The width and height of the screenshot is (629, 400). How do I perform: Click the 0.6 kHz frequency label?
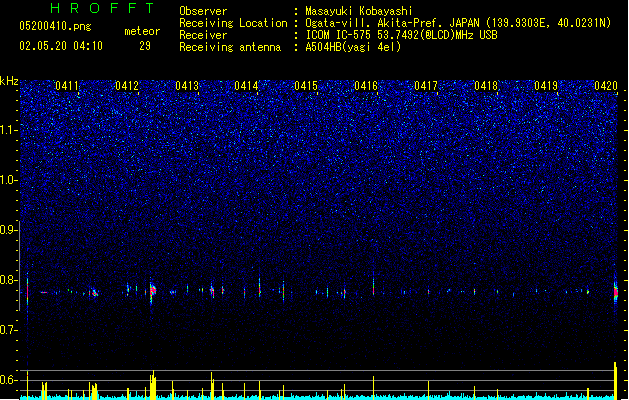pos(8,380)
